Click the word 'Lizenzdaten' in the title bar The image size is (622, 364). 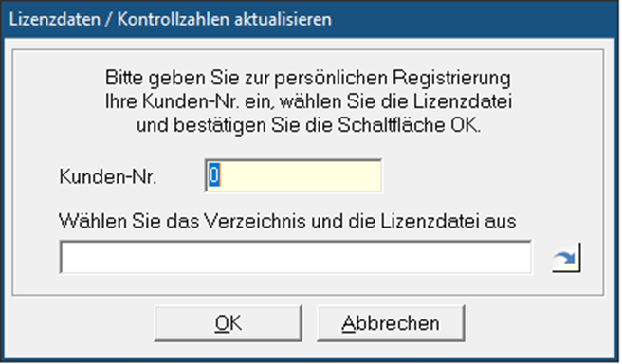(x=55, y=19)
